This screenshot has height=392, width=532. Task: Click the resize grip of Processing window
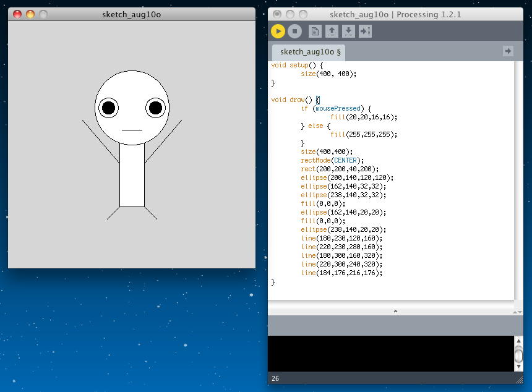(519, 378)
